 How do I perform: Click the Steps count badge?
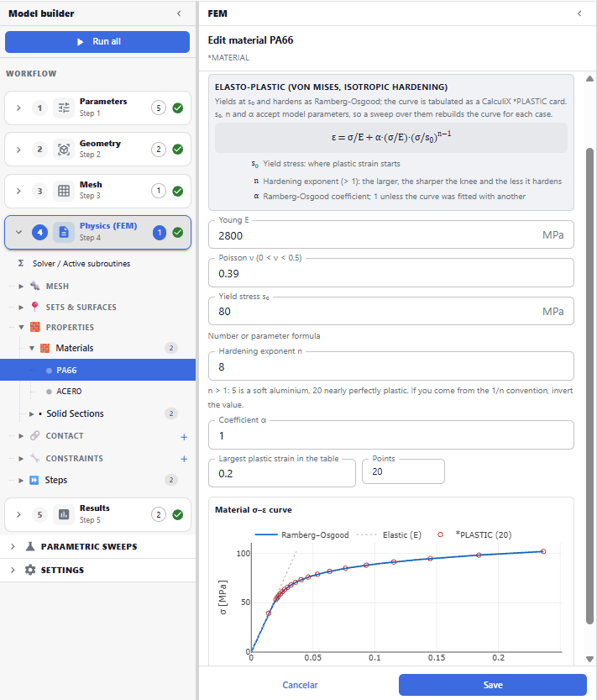coord(171,480)
